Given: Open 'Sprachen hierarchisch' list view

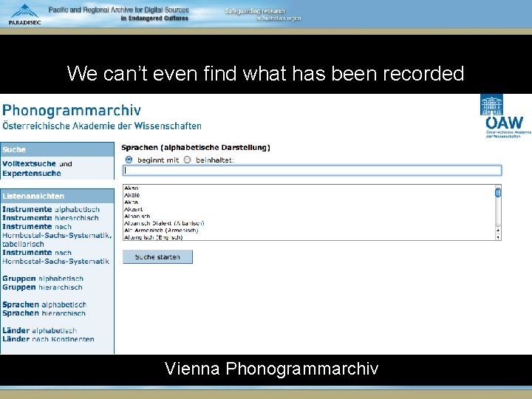Looking at the screenshot, I should (44, 313).
